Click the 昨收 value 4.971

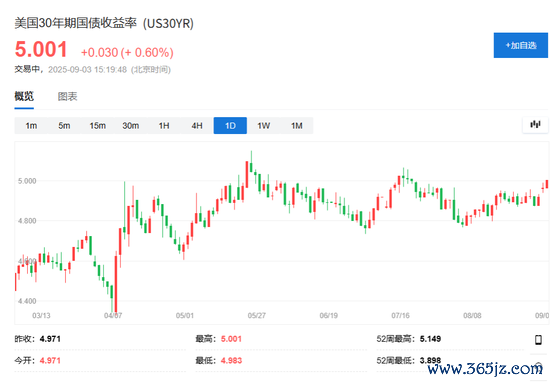[50, 339]
